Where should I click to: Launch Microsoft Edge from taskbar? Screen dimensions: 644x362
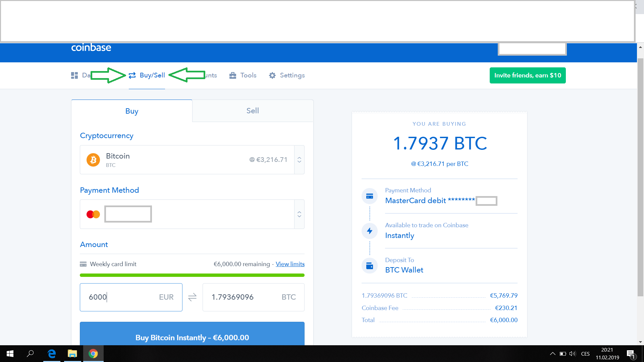(52, 354)
